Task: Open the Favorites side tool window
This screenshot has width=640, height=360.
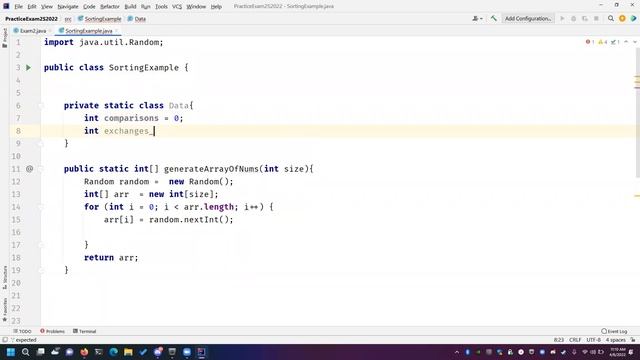Action: (5, 309)
